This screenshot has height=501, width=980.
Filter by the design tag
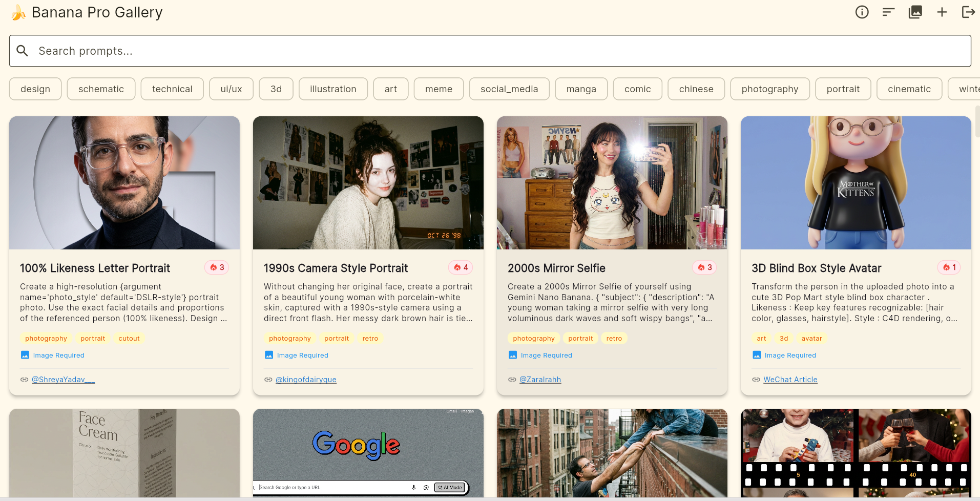(35, 89)
